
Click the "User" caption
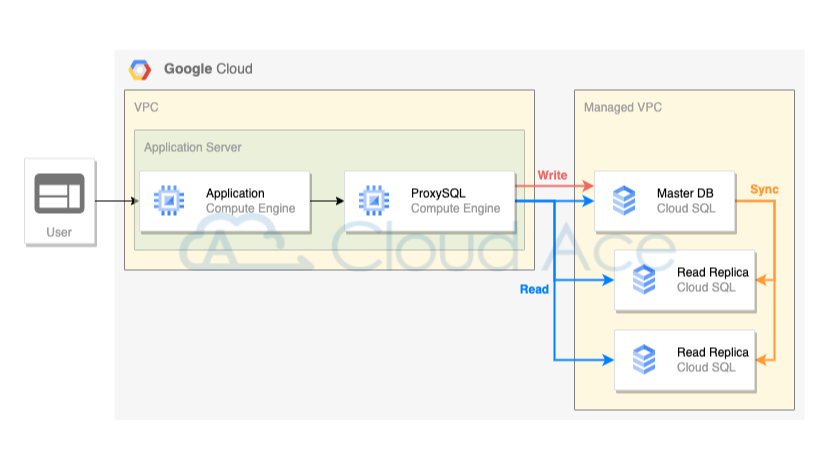coord(59,232)
